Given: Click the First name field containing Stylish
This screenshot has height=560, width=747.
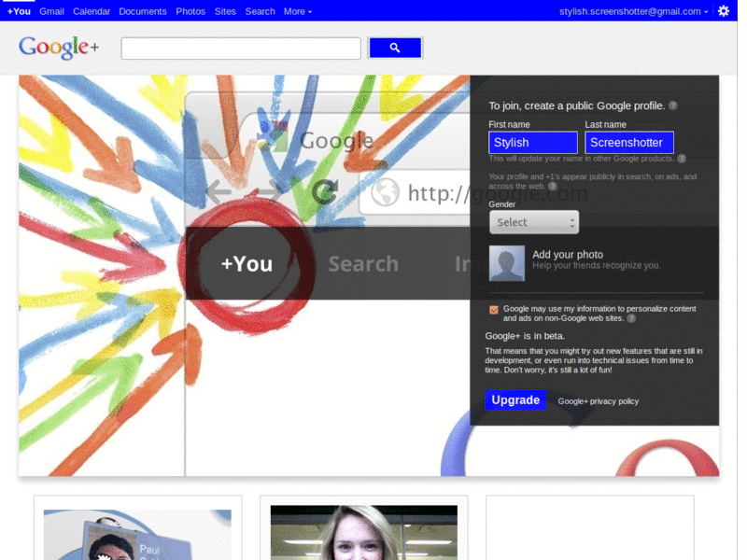Looking at the screenshot, I should click(x=533, y=143).
